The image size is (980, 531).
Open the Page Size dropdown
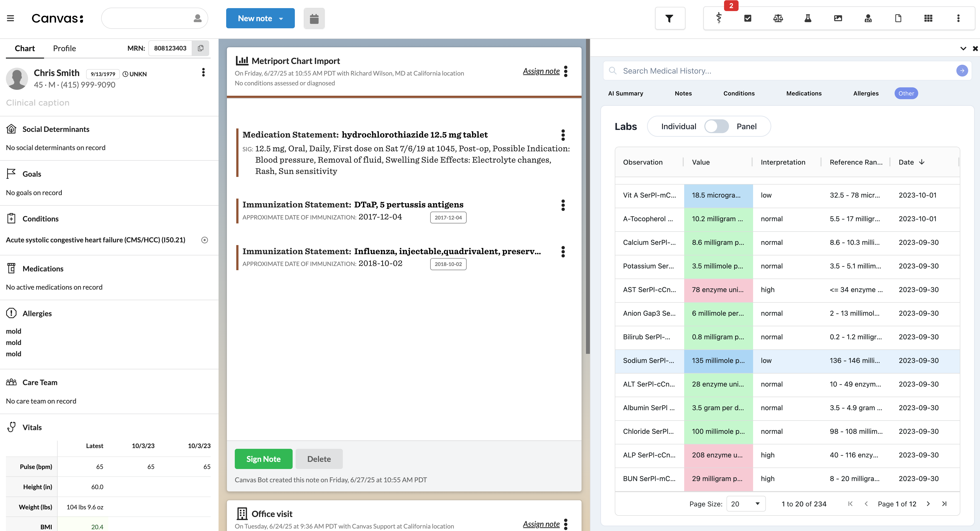coord(745,504)
